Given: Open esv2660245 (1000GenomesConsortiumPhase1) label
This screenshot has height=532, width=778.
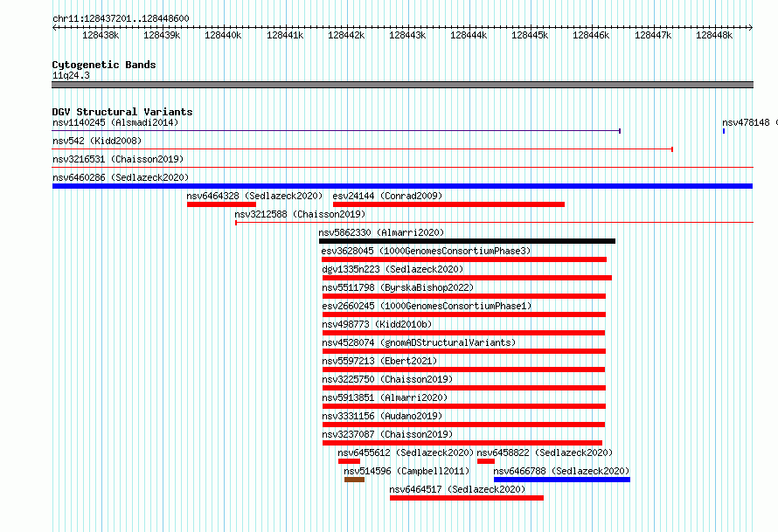Looking at the screenshot, I should 427,306.
